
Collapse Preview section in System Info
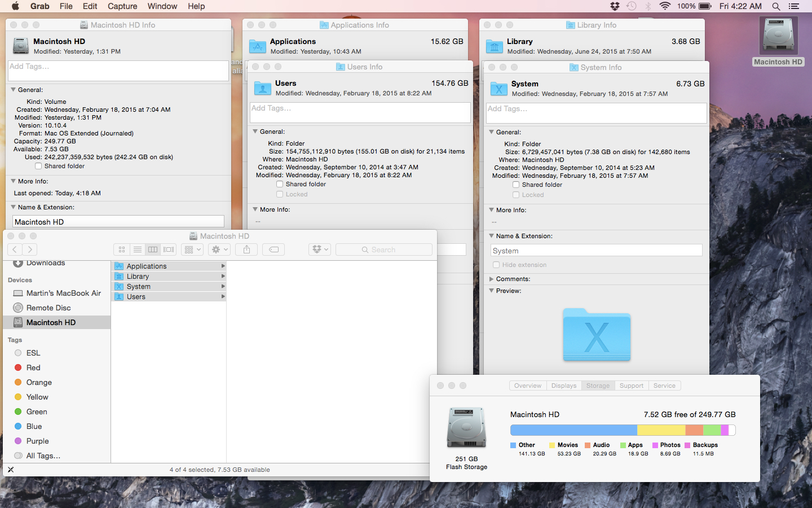[491, 291]
